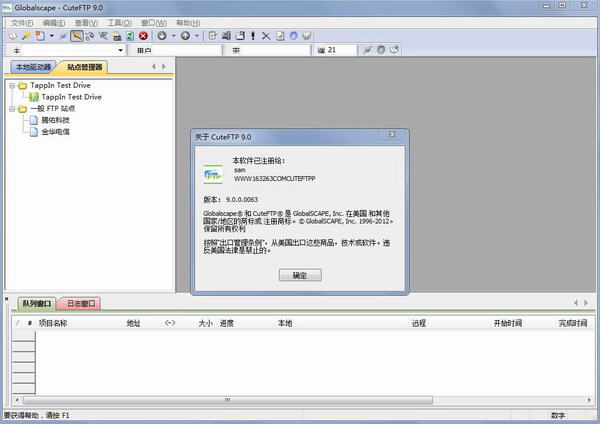Click the New Folder toolbar icon

point(240,36)
